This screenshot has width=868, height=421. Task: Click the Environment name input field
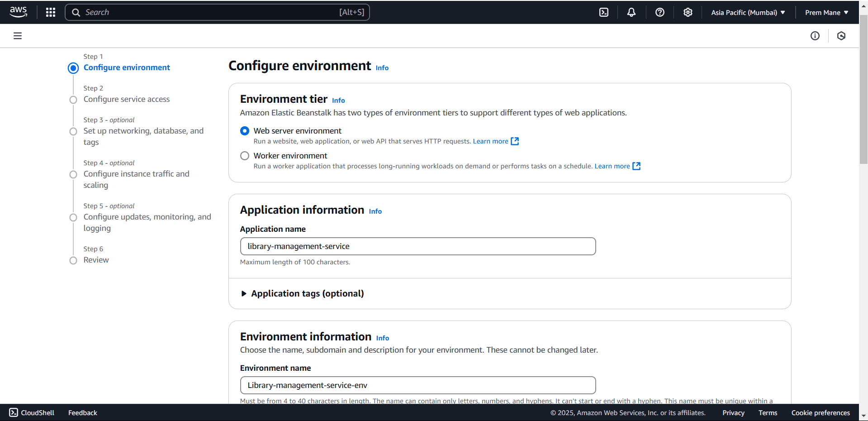418,385
